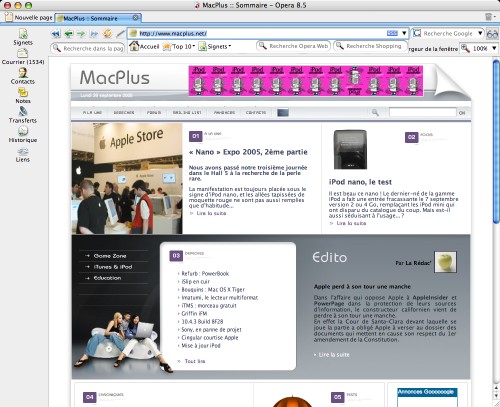Screen dimensions: 500x407
Task: Open the 100% zoom level dropdown
Action: 494,49
